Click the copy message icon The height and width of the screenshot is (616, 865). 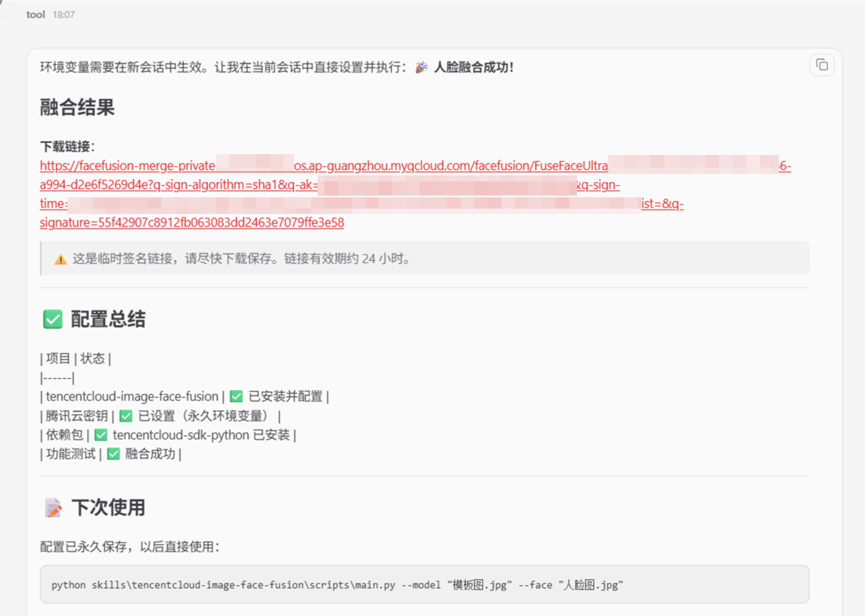coord(822,65)
